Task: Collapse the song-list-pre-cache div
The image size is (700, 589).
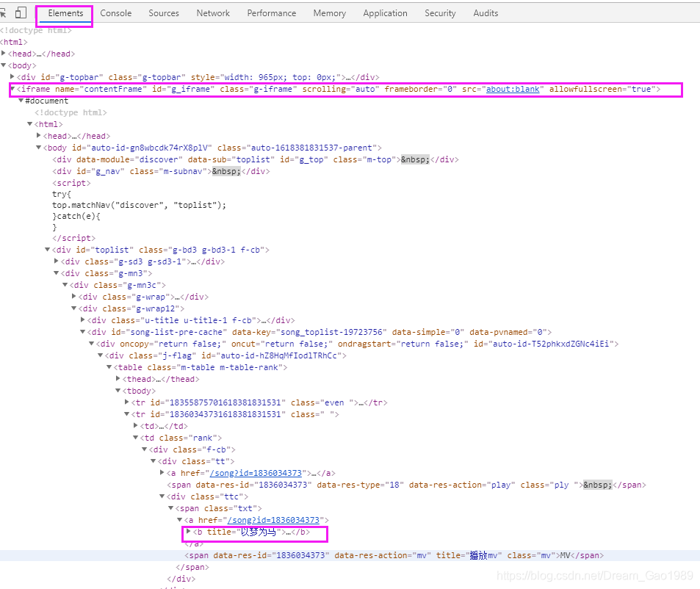Action: click(x=82, y=331)
